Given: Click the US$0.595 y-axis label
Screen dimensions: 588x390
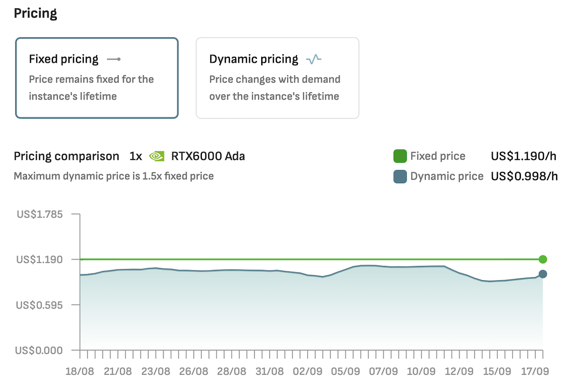Looking at the screenshot, I should click(39, 305).
